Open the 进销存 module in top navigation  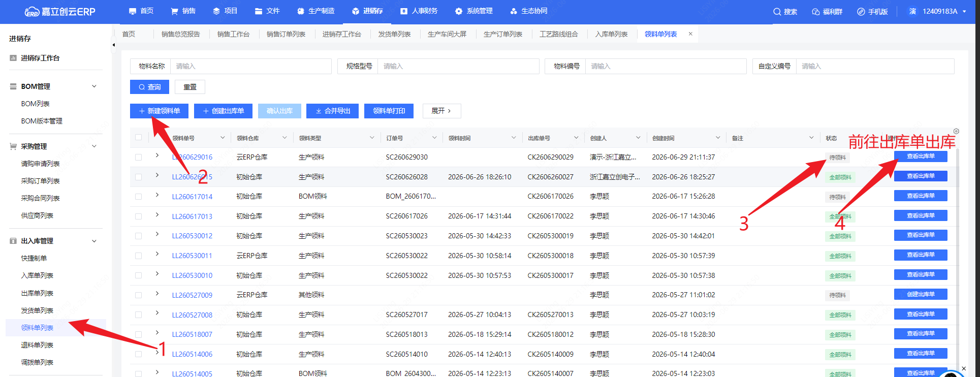(x=367, y=11)
